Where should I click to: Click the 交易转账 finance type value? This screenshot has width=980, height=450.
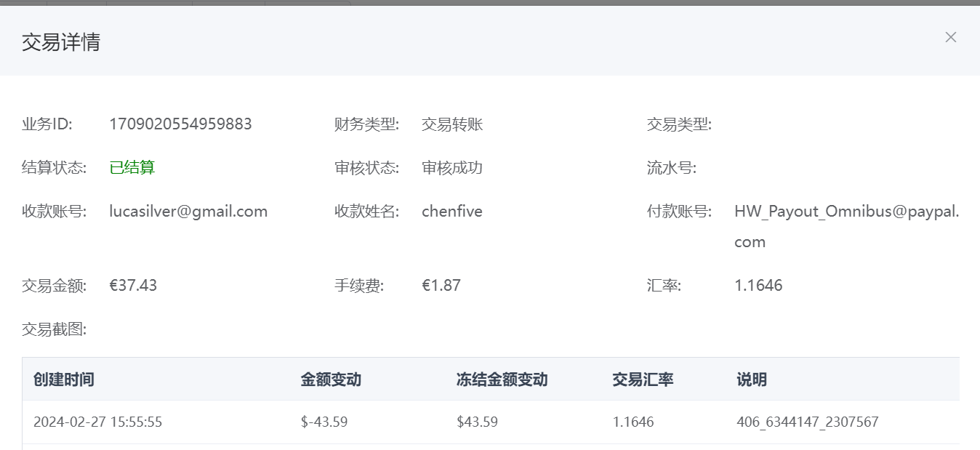coord(451,124)
